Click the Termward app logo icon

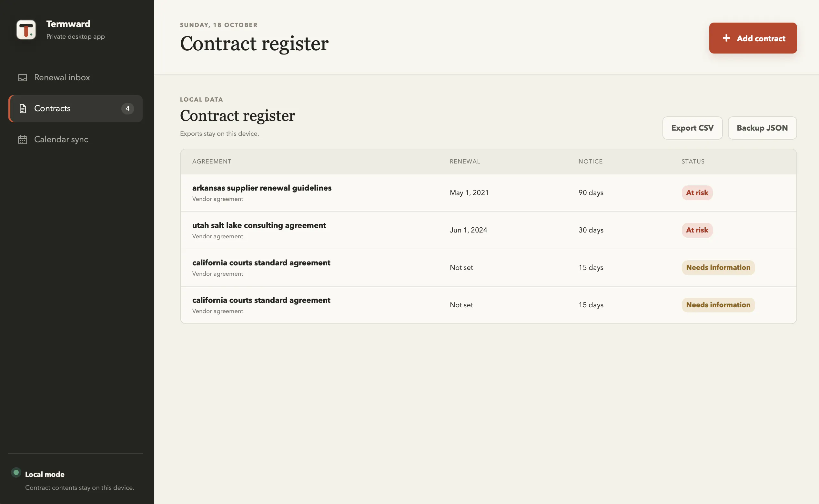tap(26, 30)
